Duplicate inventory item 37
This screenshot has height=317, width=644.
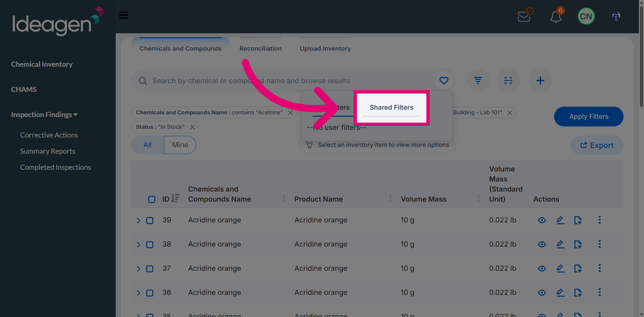[x=578, y=269]
